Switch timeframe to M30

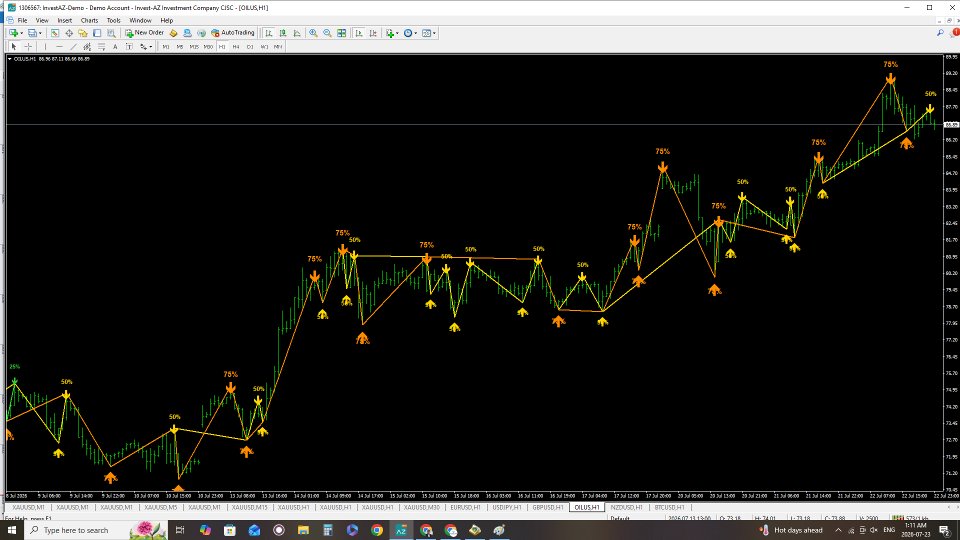pyautogui.click(x=208, y=47)
